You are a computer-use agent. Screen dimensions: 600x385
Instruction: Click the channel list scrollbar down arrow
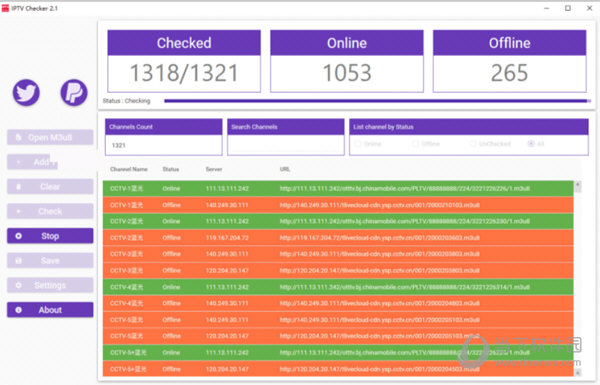(x=577, y=372)
